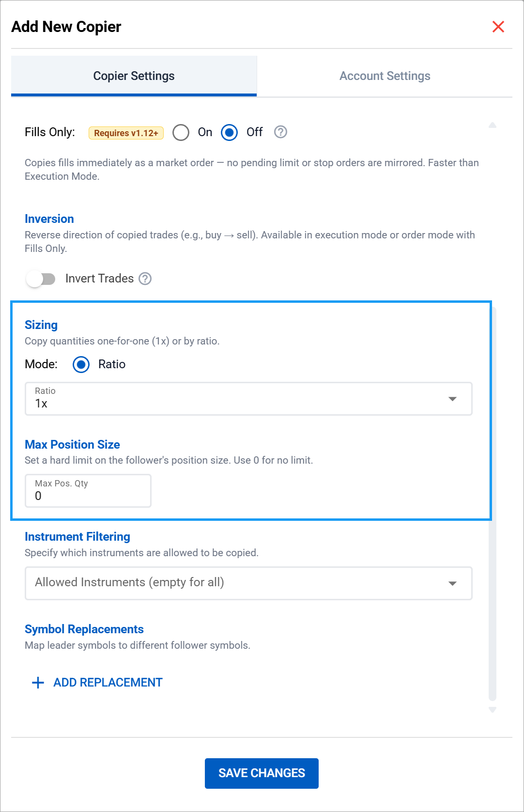
Task: Select the Copier Settings tab
Action: [x=134, y=76]
